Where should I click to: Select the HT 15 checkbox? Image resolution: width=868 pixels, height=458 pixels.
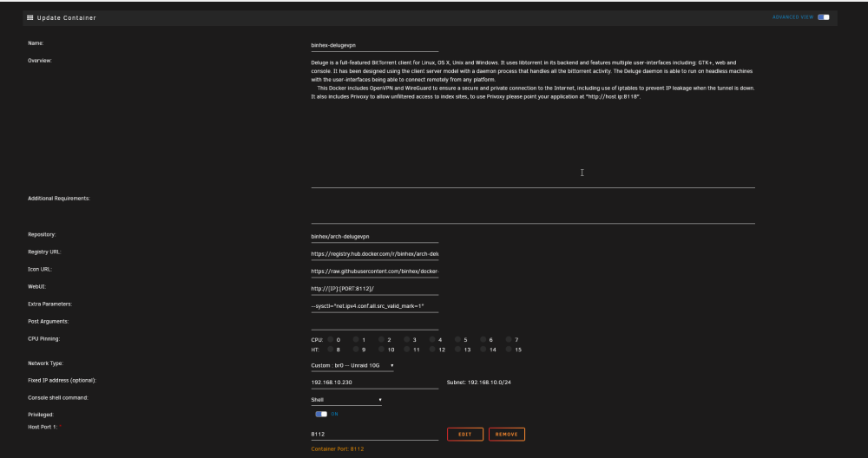tap(509, 350)
